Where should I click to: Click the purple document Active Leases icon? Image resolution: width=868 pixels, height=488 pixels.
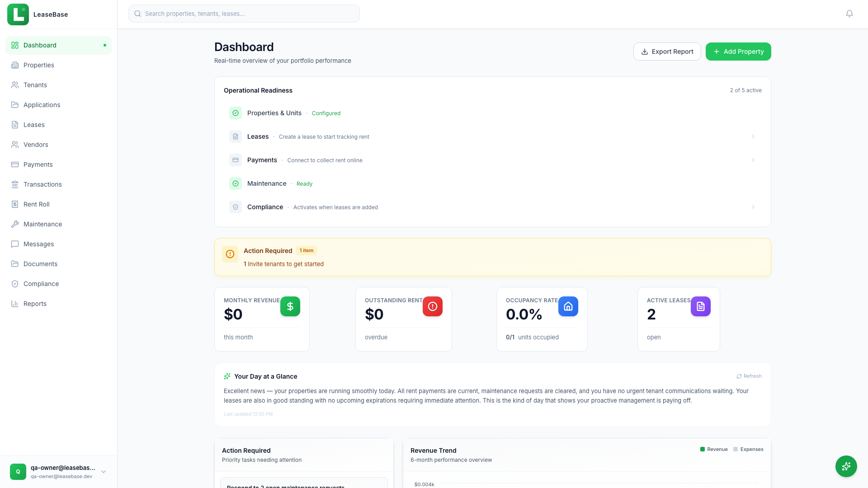click(x=701, y=306)
